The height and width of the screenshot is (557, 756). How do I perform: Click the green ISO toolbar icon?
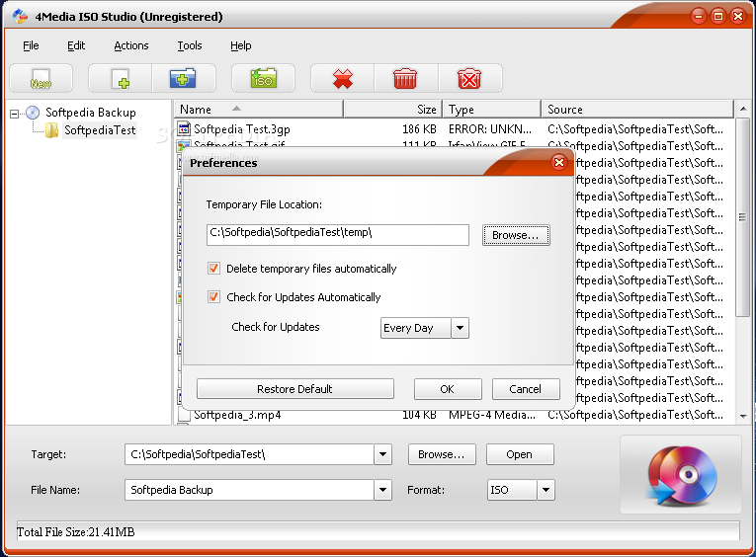(x=263, y=79)
